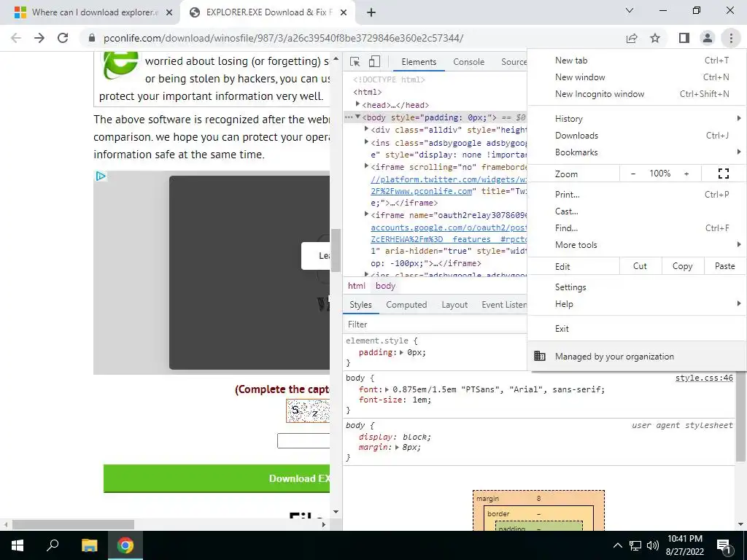Open the Bookmarks submenu
This screenshot has height=560, width=747.
coord(637,152)
